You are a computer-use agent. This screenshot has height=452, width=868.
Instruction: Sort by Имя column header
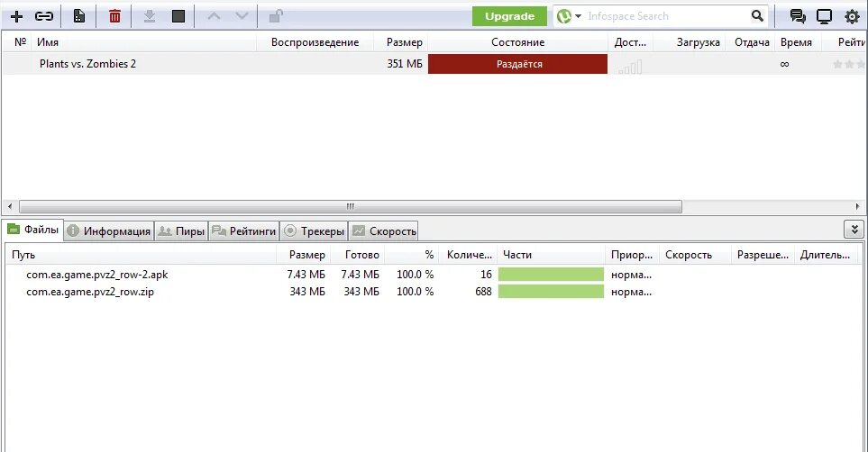coord(48,42)
